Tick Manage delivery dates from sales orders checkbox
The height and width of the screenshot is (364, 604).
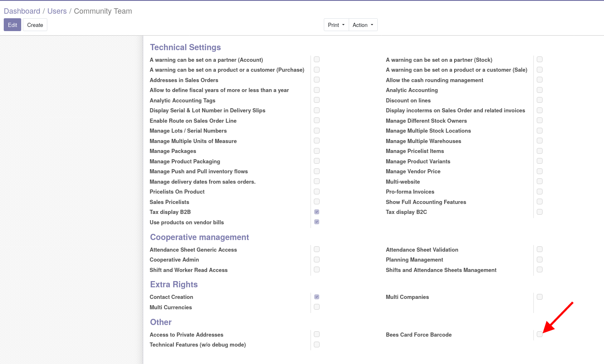pos(317,181)
